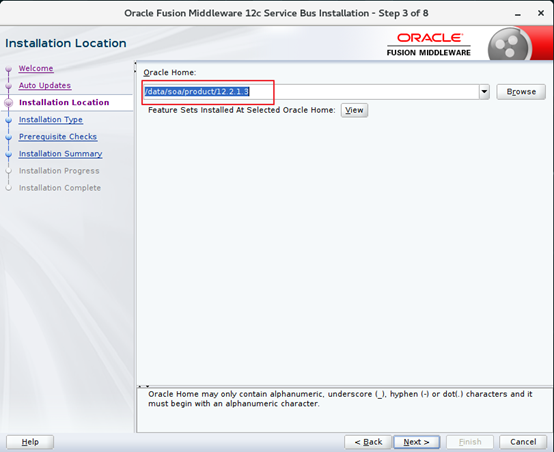Viewport: 554px width, 452px height.
Task: Open the Welcome step link
Action: [x=36, y=68]
